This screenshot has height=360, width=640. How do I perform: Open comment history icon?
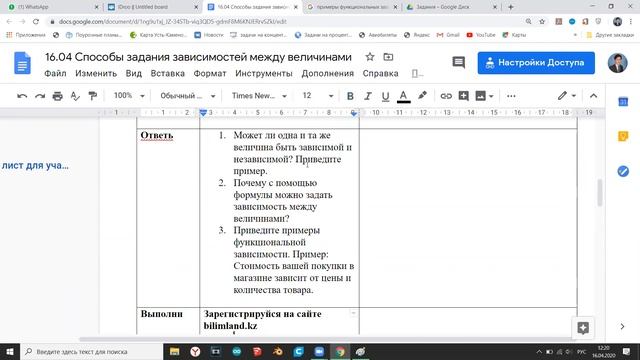458,62
